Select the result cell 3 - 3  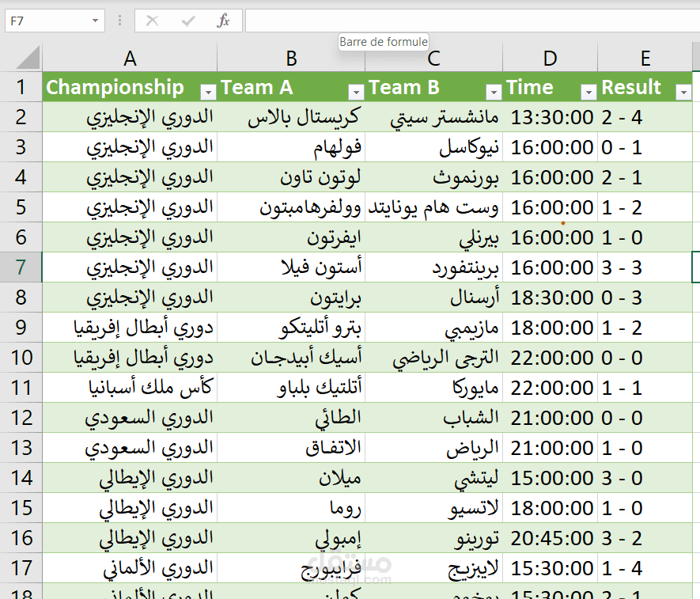(645, 267)
